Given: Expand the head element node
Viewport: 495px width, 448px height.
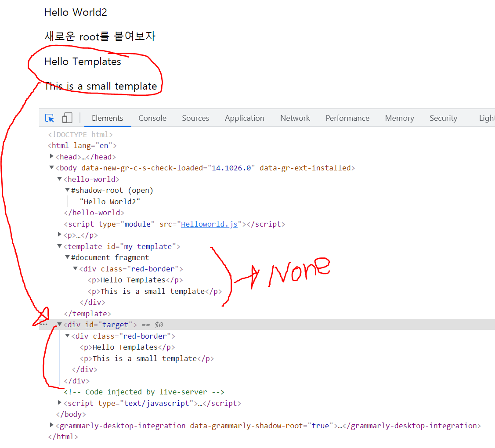Looking at the screenshot, I should tap(51, 156).
